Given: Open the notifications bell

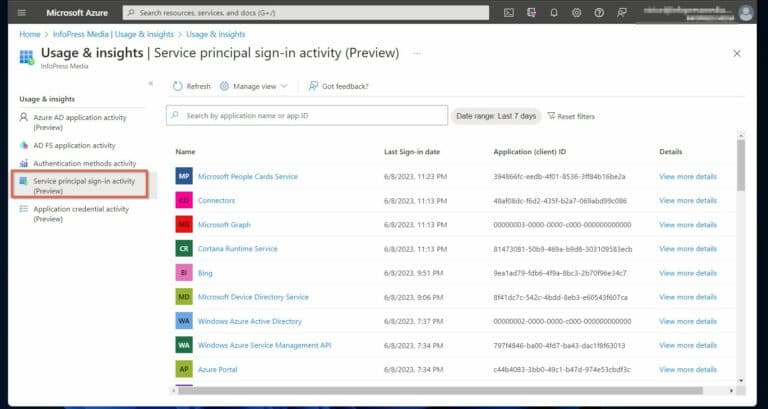Looking at the screenshot, I should (554, 13).
